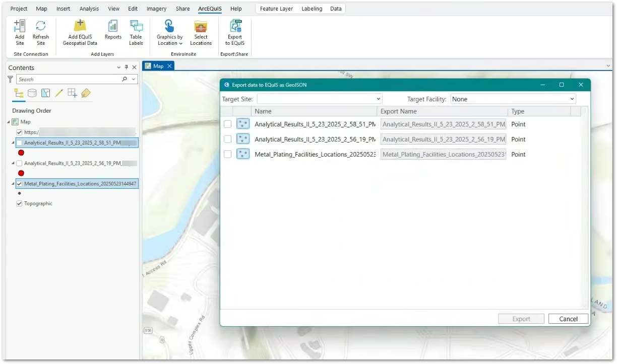Check the Metal_Plating_Facilities_Locations export row checkbox
617x364 pixels.
(227, 154)
